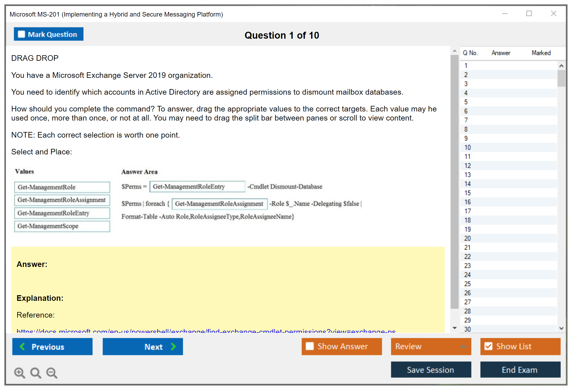The image size is (574, 392).
Task: Click the reset zoom magnifier icon
Action: (36, 373)
